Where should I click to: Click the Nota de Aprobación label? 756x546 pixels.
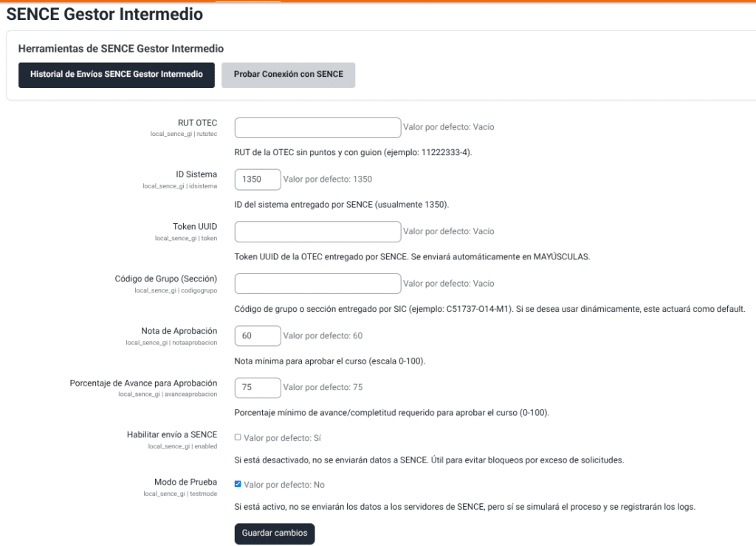[x=179, y=331]
